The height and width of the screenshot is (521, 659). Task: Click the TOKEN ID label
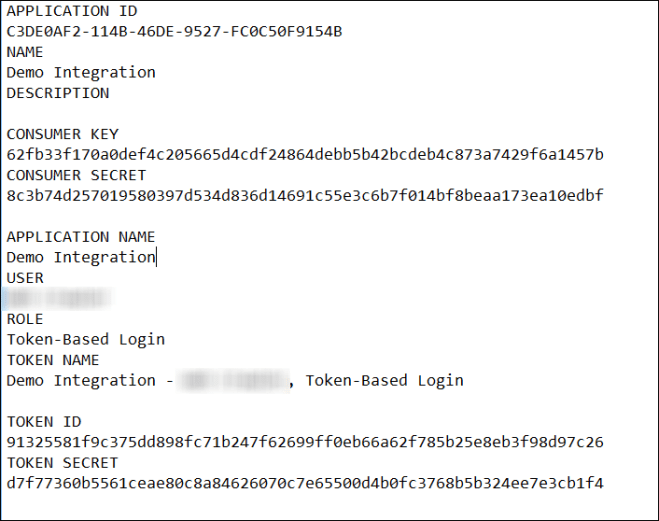[x=44, y=422]
